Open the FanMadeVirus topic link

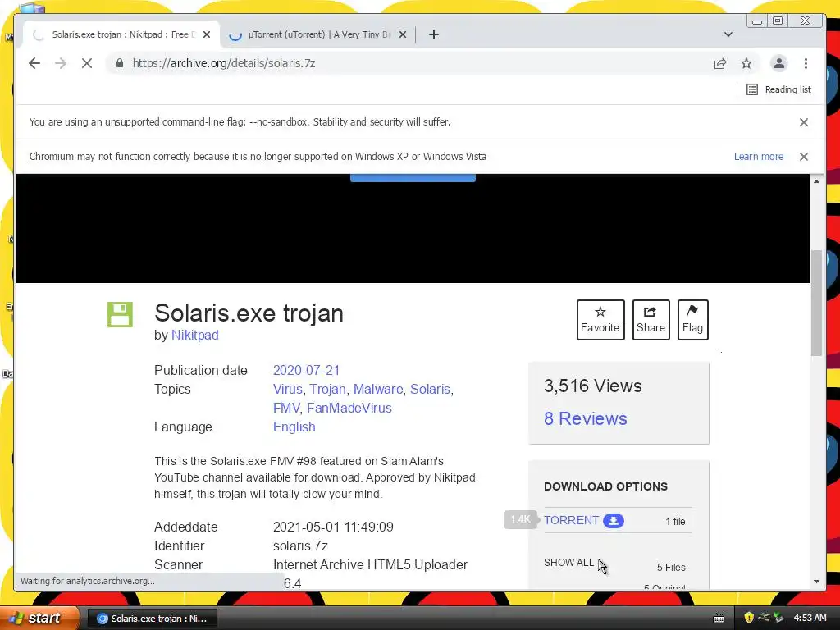(349, 408)
